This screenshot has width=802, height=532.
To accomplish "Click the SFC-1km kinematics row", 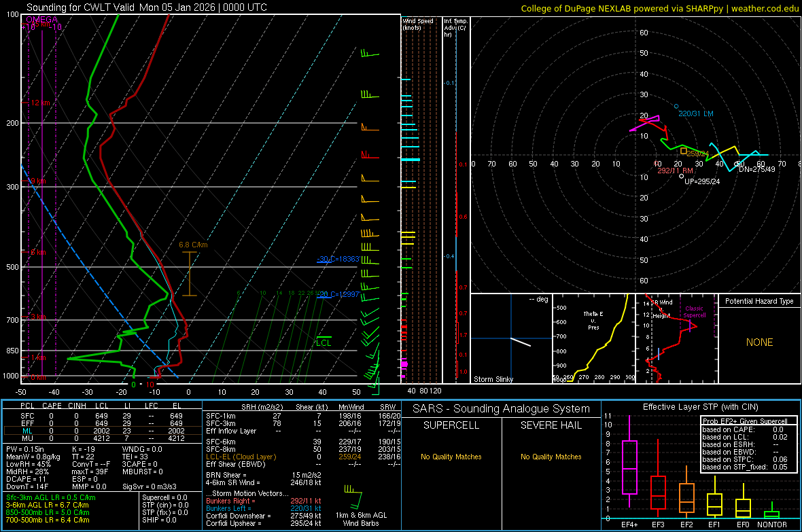I will [303, 416].
